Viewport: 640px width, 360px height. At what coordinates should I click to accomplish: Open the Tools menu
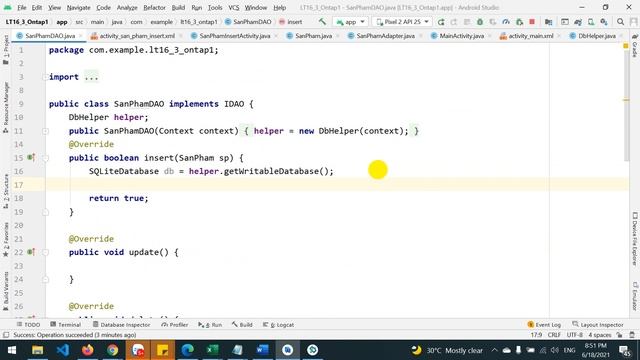[215, 7]
